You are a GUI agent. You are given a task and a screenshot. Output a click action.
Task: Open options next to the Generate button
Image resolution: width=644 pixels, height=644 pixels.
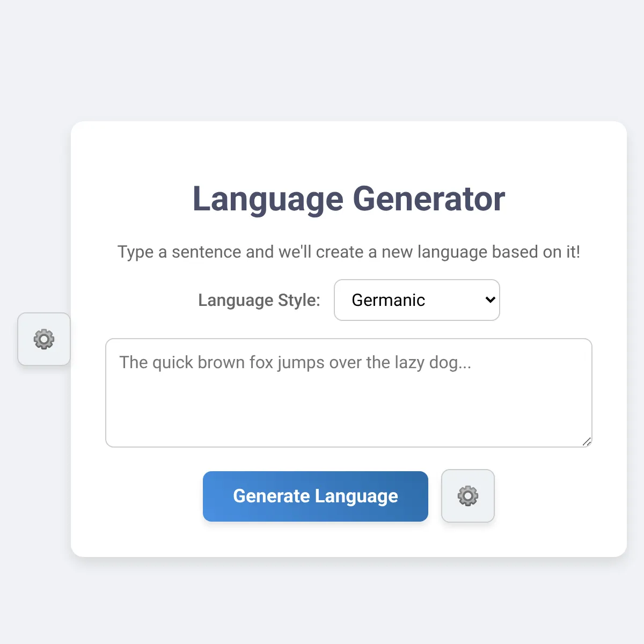click(x=467, y=496)
